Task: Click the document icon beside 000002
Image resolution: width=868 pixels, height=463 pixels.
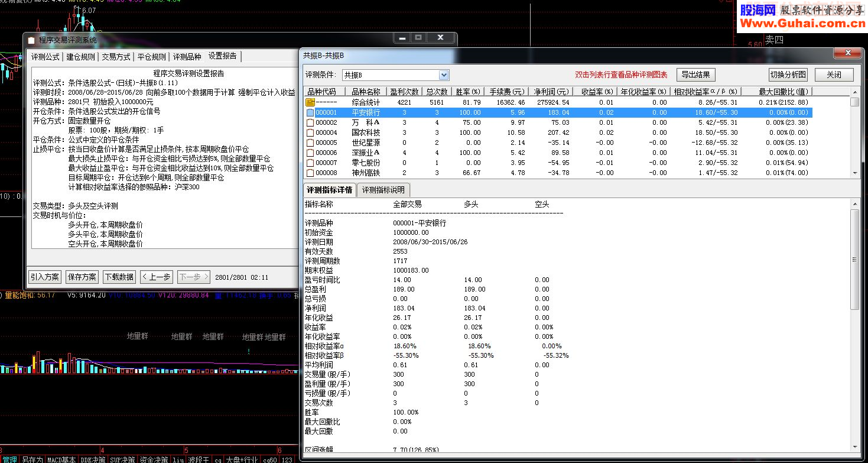Action: click(x=310, y=122)
